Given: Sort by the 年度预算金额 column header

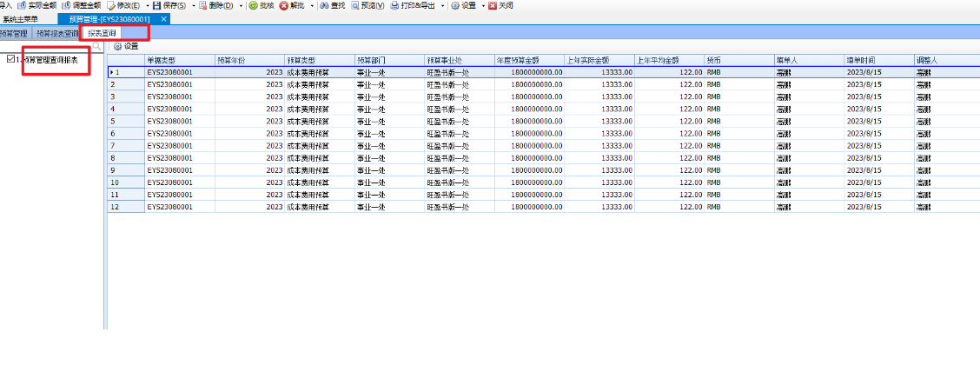Looking at the screenshot, I should (530, 61).
